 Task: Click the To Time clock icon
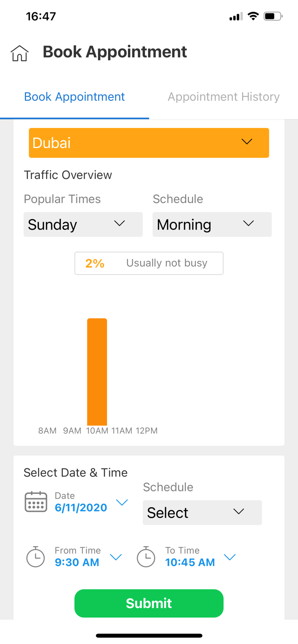pos(146,557)
